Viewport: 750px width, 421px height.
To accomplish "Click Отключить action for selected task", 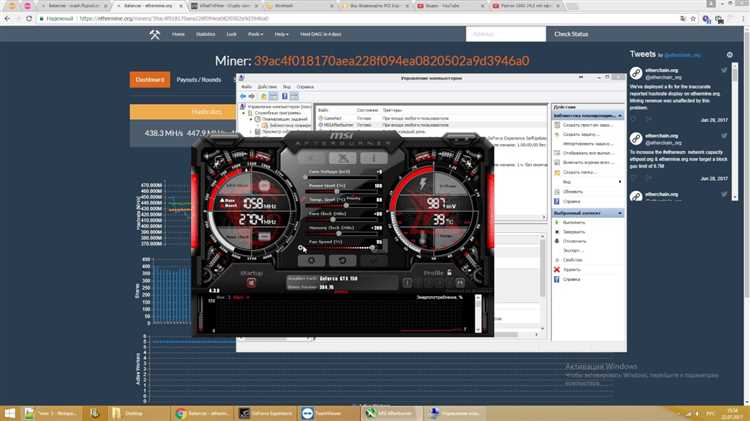I will (574, 241).
